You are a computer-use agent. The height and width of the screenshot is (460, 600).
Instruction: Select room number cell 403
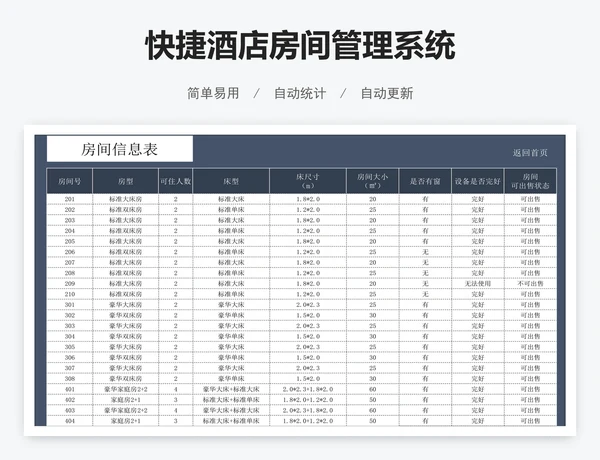(70, 410)
